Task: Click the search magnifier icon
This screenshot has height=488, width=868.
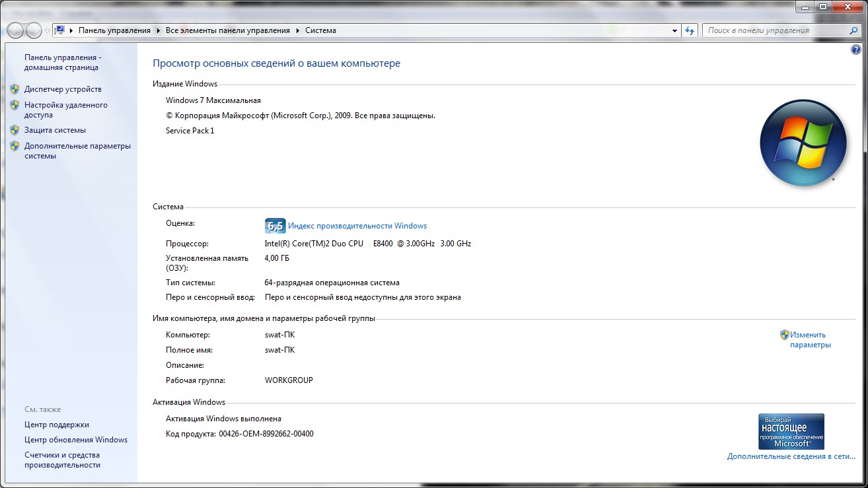Action: (853, 30)
